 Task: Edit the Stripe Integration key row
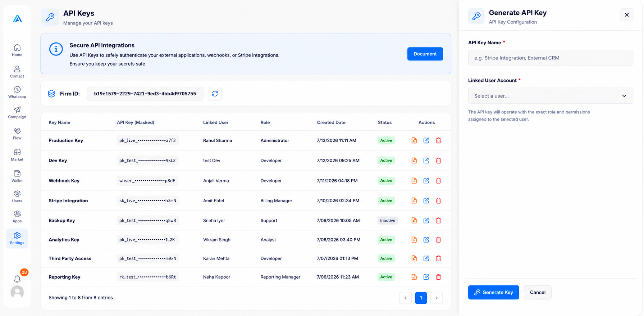pos(426,200)
